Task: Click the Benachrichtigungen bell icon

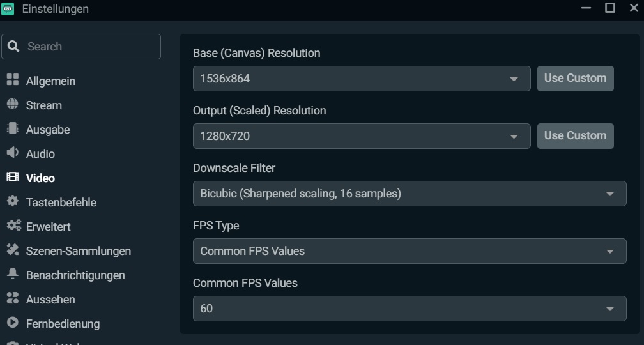Action: point(13,275)
